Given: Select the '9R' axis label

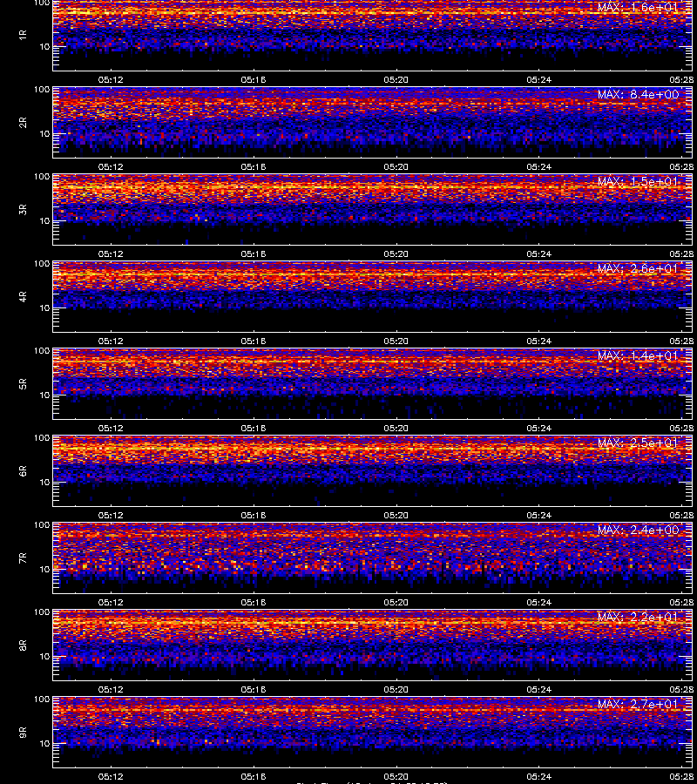Looking at the screenshot, I should tap(23, 732).
